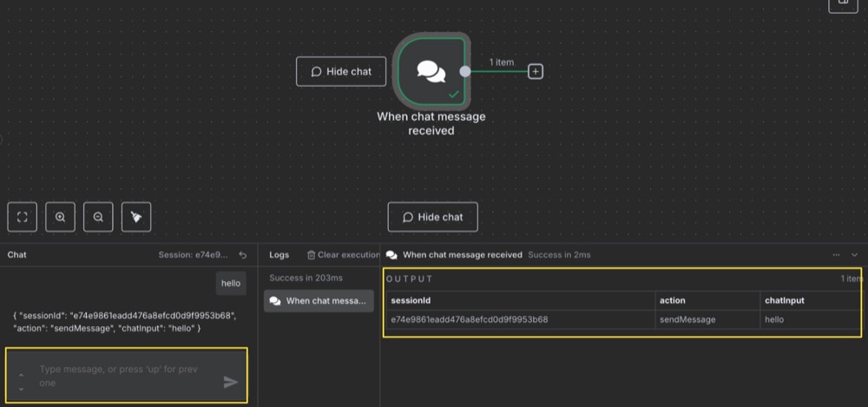
Task: Click 'Success in 2ms' status text
Action: (559, 255)
